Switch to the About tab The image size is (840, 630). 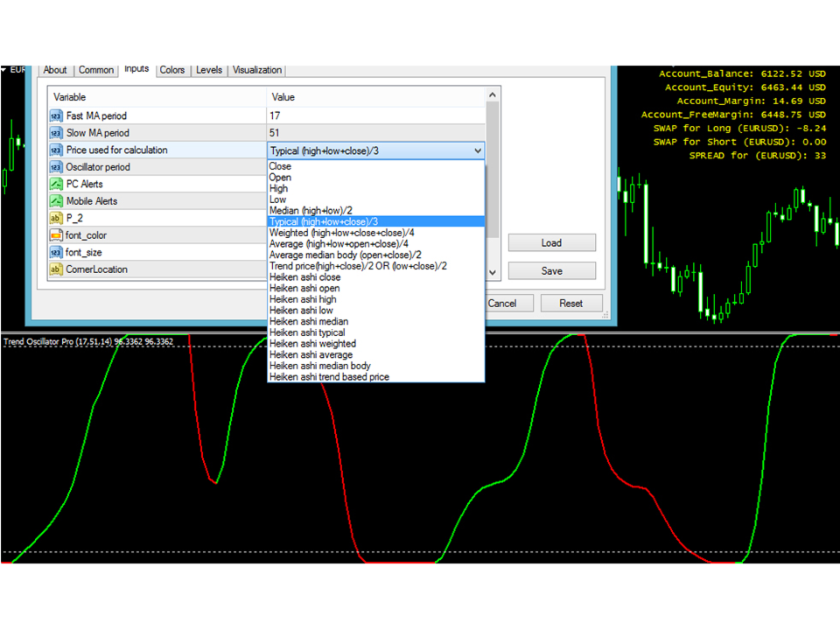click(x=55, y=70)
